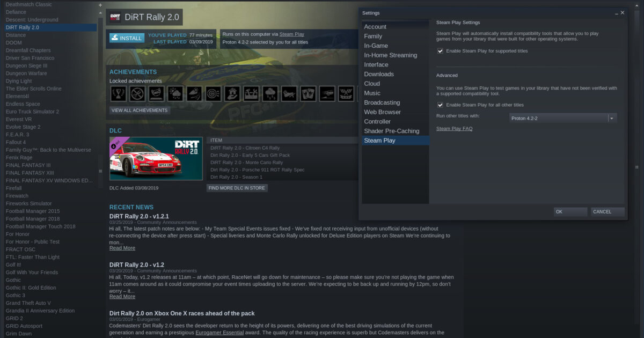Viewport: 644px width, 338px height.
Task: Open the DiRT Rally 2.0 - v1.2.1 news headline
Action: pos(139,216)
